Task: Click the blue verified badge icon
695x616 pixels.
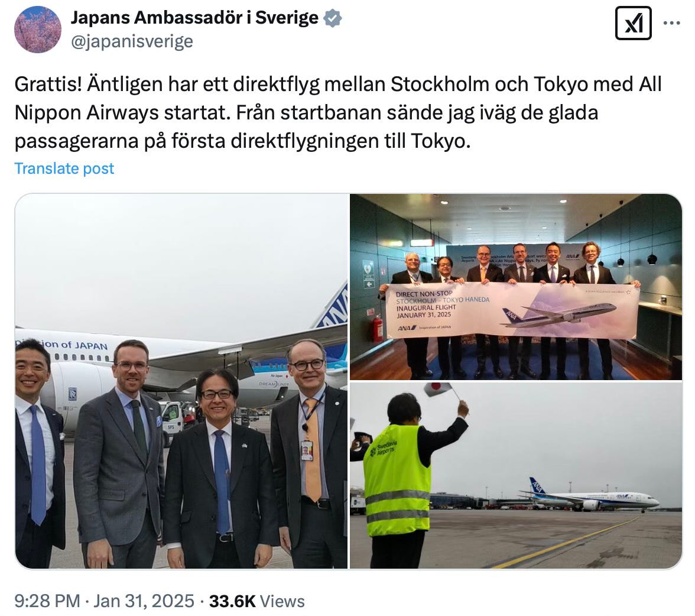Action: click(332, 18)
